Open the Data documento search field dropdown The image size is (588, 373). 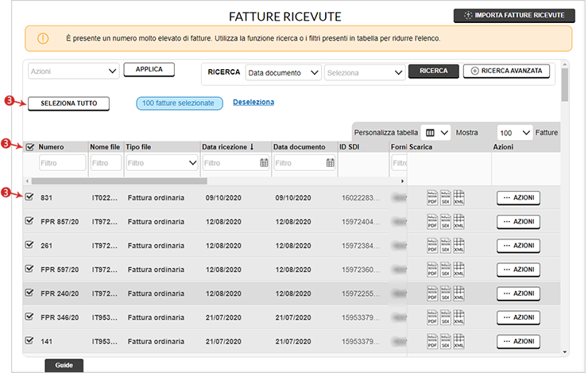(283, 72)
